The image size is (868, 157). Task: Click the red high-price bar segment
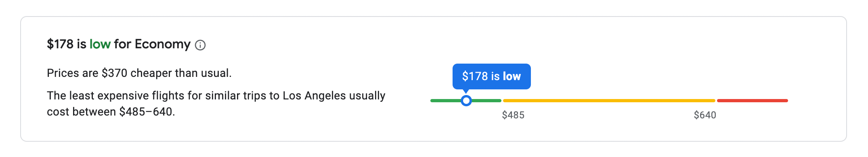753,101
